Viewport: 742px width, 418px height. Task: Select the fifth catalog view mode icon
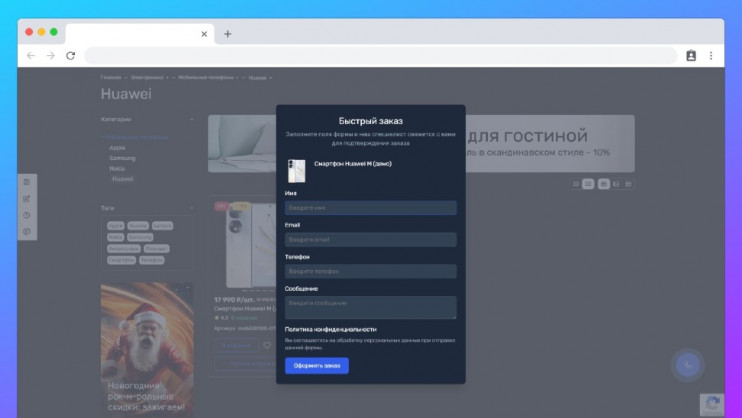coord(628,184)
